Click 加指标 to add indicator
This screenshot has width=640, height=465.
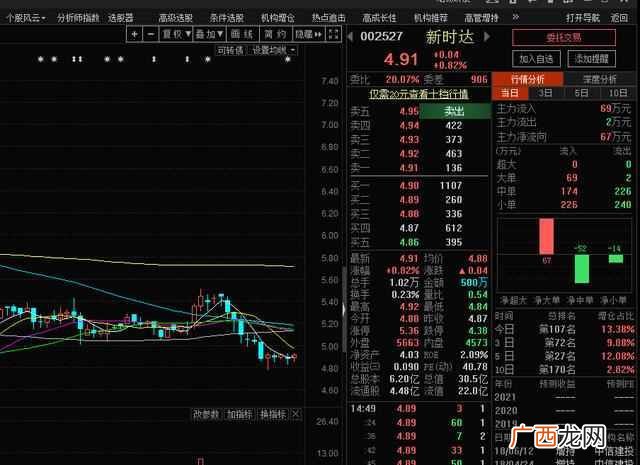(x=240, y=414)
